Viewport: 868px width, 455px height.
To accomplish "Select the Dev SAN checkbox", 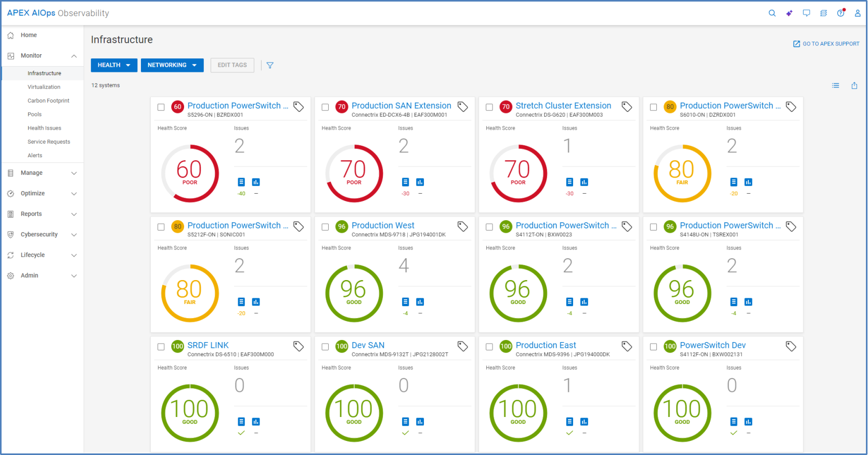I will click(x=325, y=347).
